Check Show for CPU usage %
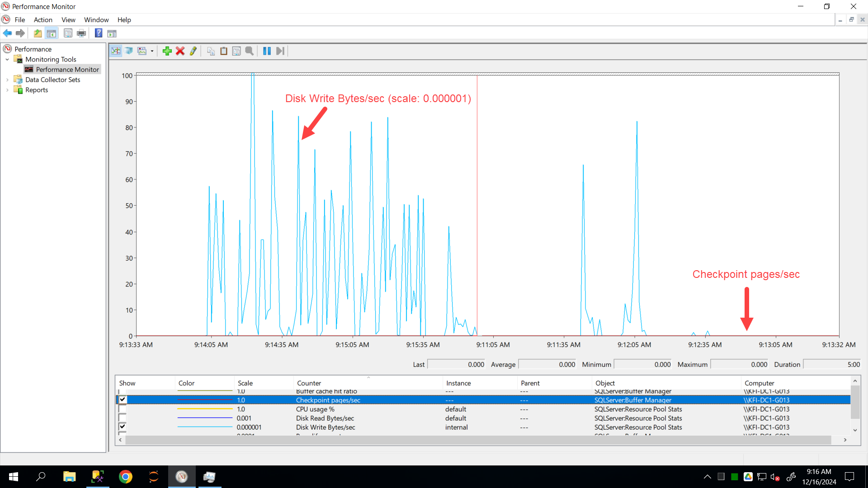 point(123,408)
